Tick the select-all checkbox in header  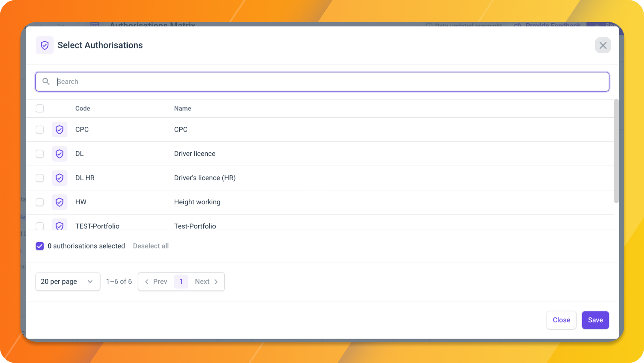[x=40, y=108]
